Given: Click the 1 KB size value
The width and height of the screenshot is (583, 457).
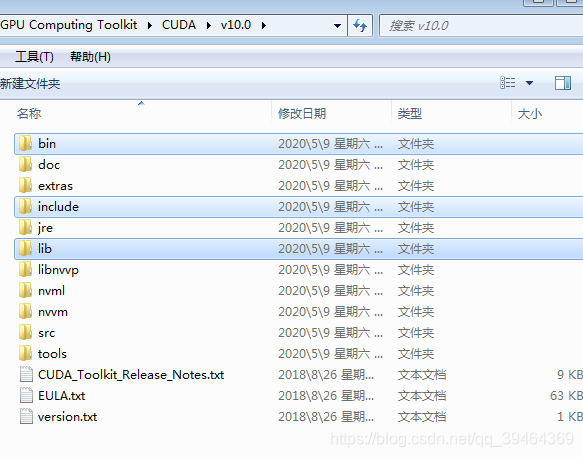Looking at the screenshot, I should [570, 416].
